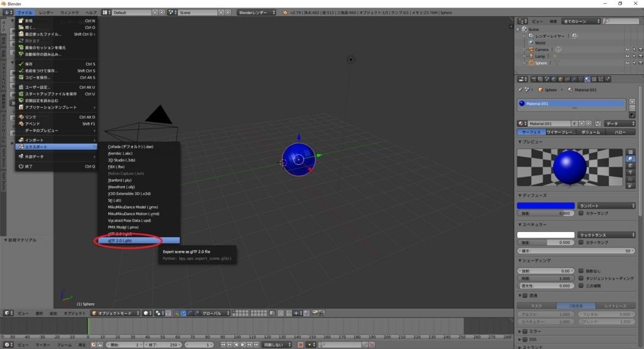Viewport: 644px width, 349px height.
Task: Open the グローバル orientation dropdown
Action: click(x=215, y=313)
